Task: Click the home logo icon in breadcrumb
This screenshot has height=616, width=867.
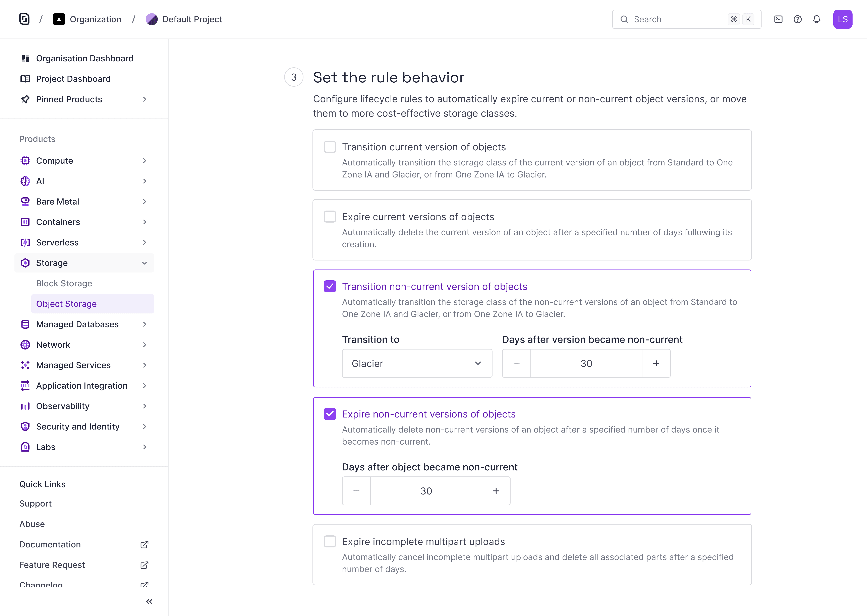Action: 24,19
